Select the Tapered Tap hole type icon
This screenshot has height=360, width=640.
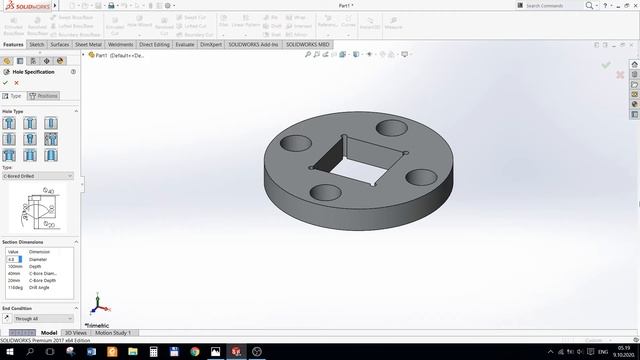(30, 139)
